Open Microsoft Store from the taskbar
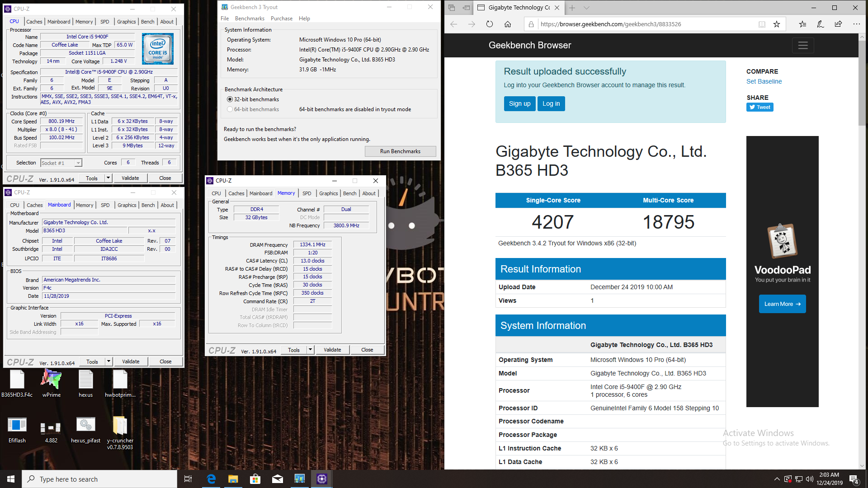This screenshot has height=488, width=868. pyautogui.click(x=255, y=479)
